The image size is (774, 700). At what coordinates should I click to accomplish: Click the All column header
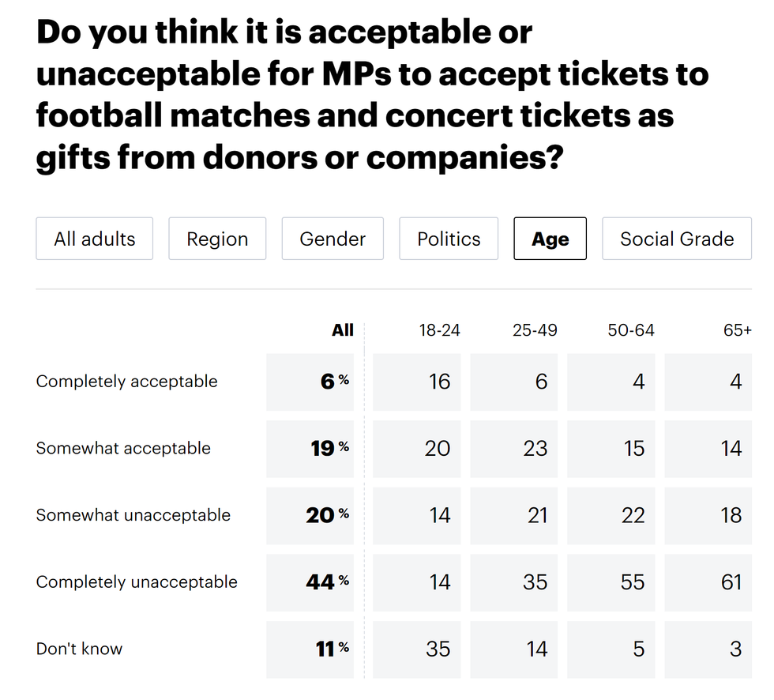click(343, 330)
